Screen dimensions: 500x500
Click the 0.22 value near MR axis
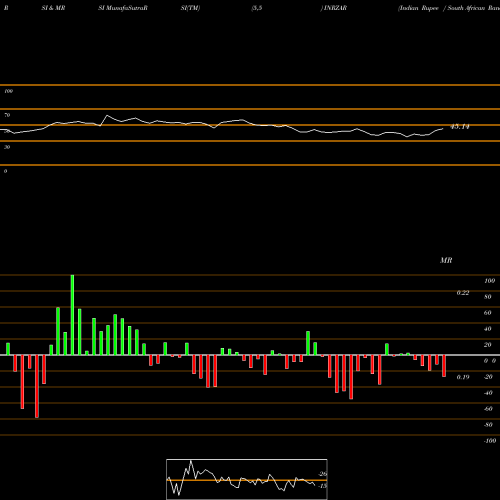point(463,293)
